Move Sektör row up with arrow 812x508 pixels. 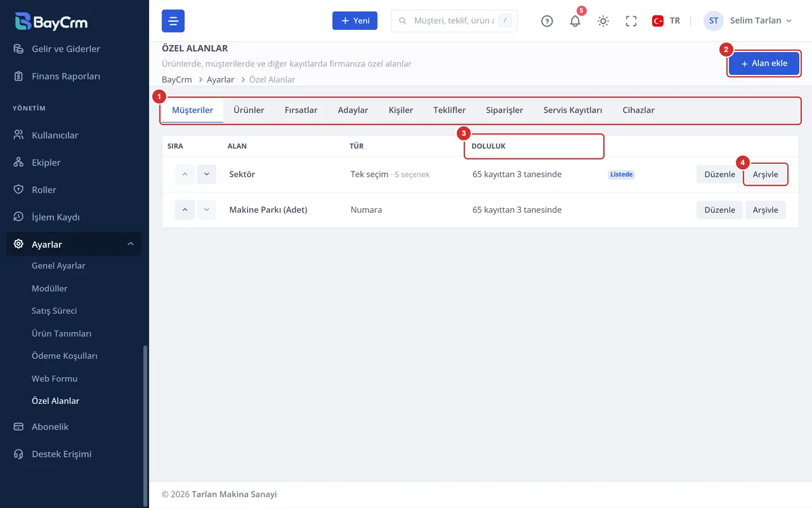click(x=185, y=174)
